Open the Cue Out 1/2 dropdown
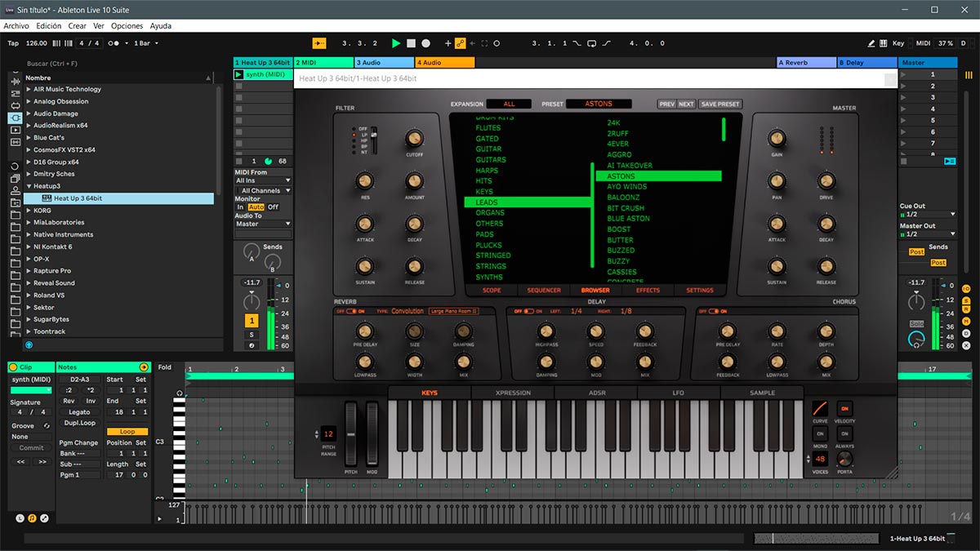The image size is (980, 551). tap(927, 215)
